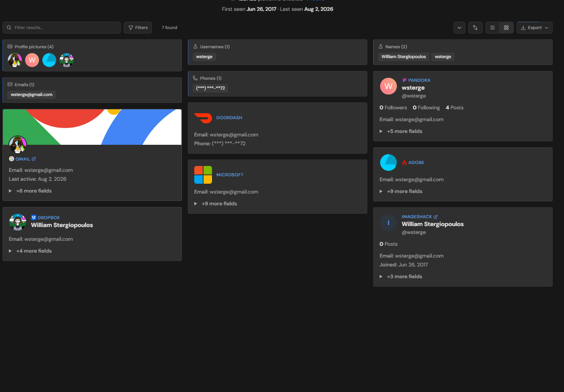This screenshot has width=564, height=392.
Task: Click the Profile pictures header icon
Action: coord(10,47)
